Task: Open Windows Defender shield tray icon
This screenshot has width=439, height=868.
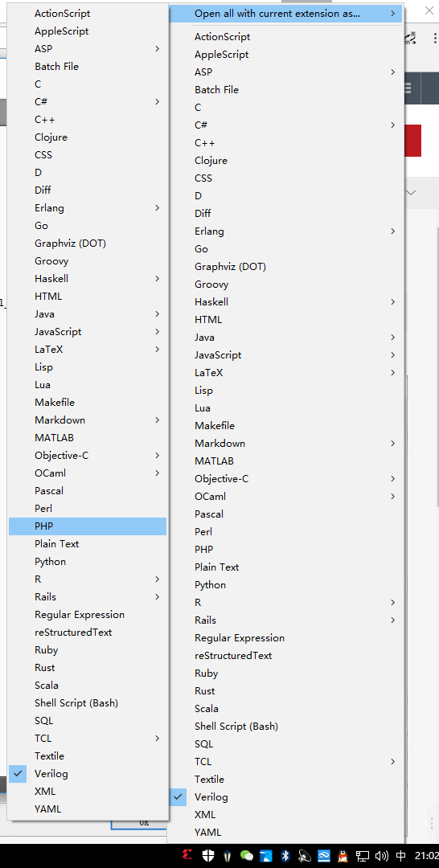Action: [x=210, y=856]
